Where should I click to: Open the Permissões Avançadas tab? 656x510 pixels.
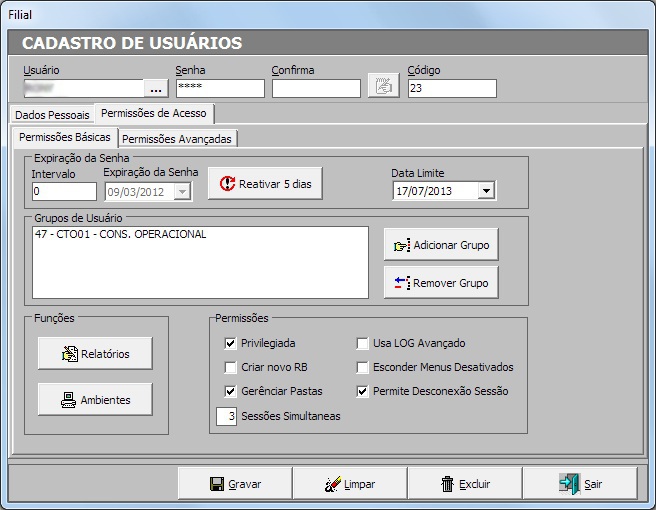coord(177,139)
